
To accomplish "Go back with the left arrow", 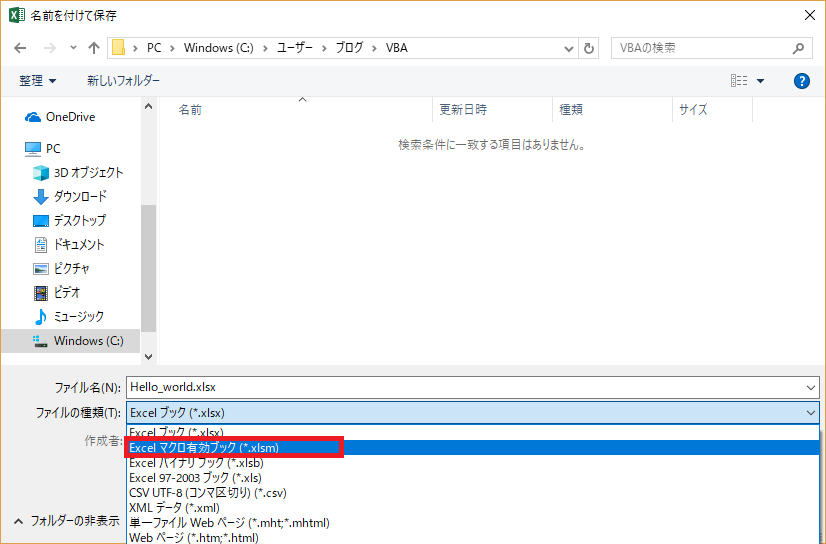I will point(20,48).
